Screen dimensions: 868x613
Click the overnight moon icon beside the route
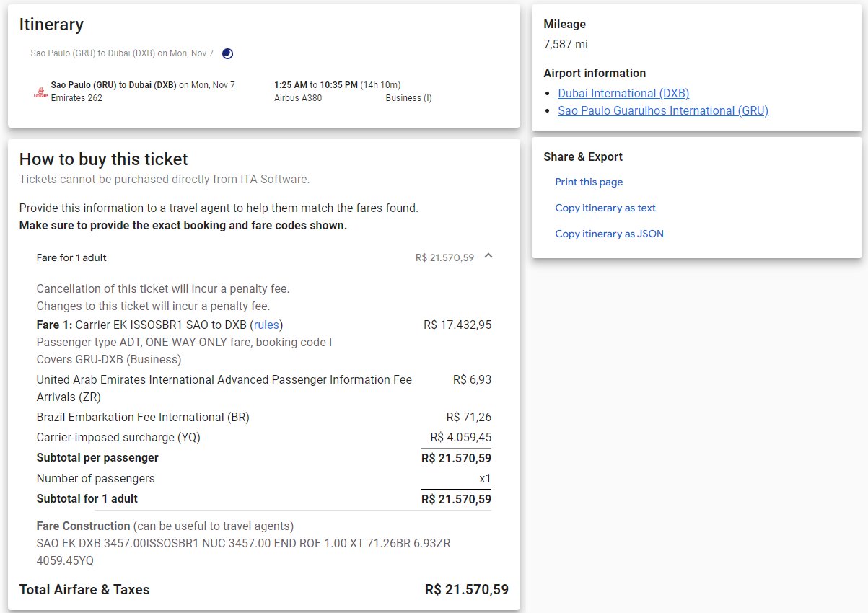(227, 53)
